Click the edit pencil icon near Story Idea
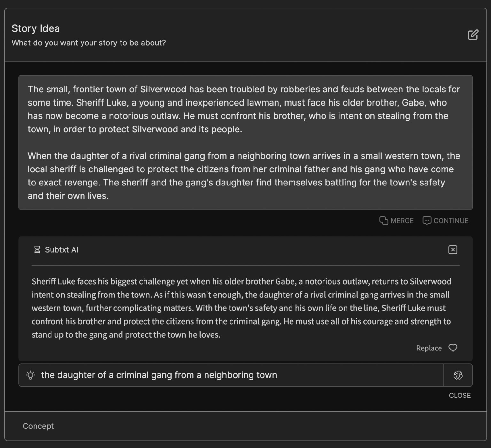This screenshot has width=491, height=448. (473, 35)
